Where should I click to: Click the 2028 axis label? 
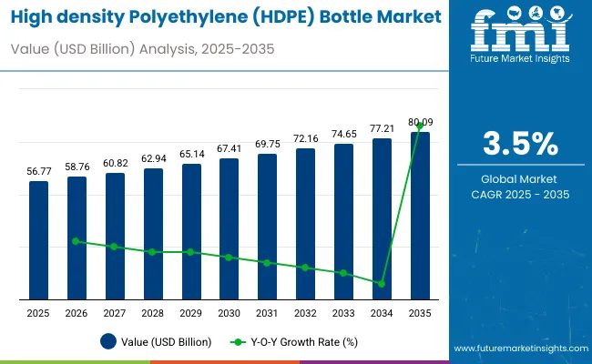(152, 313)
